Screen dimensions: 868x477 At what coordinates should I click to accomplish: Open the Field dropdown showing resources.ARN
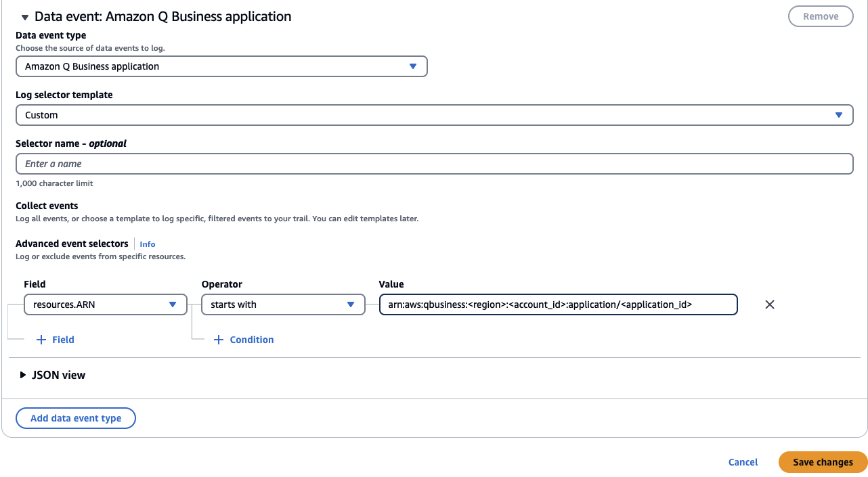[105, 304]
